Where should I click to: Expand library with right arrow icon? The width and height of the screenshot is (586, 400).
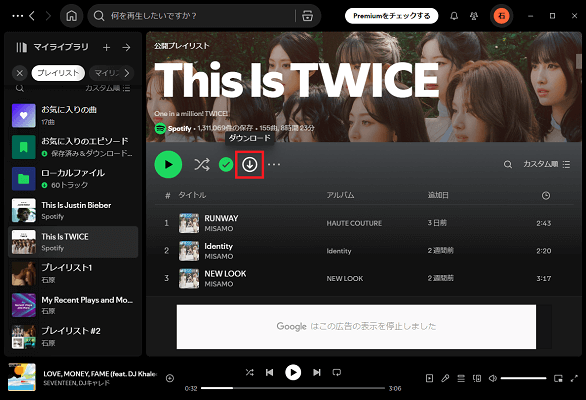point(126,47)
